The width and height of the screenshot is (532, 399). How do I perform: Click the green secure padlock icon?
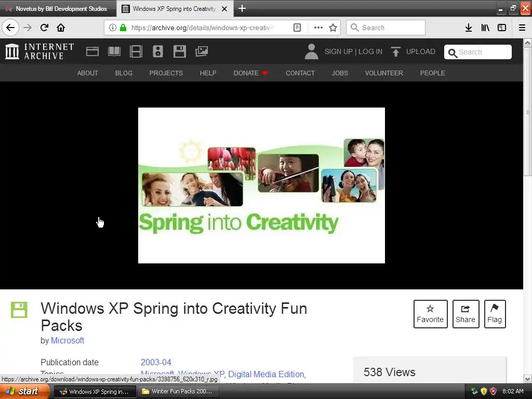pyautogui.click(x=123, y=28)
